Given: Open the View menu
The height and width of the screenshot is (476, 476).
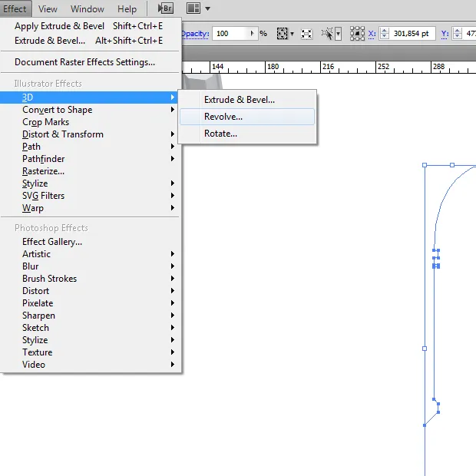Looking at the screenshot, I should (x=48, y=9).
